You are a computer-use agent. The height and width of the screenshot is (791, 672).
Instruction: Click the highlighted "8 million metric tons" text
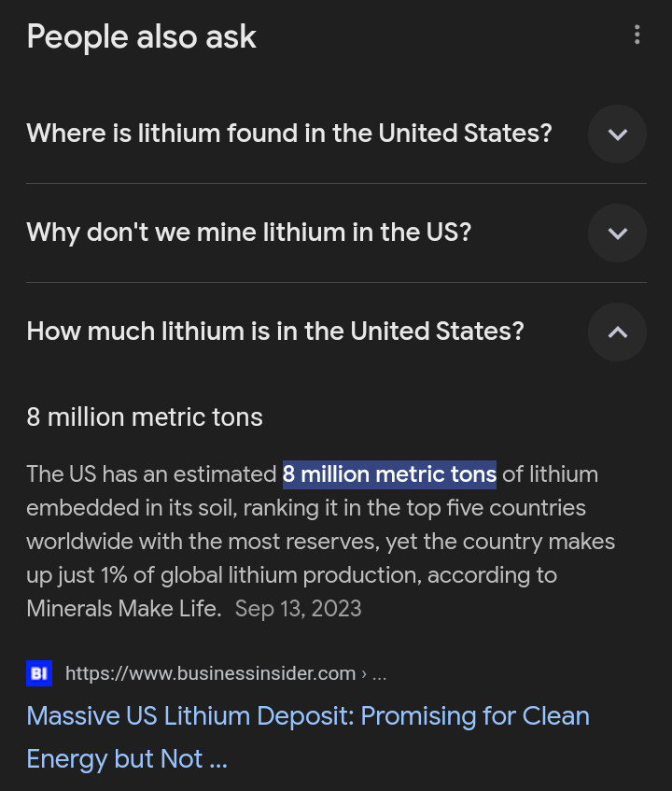389,474
